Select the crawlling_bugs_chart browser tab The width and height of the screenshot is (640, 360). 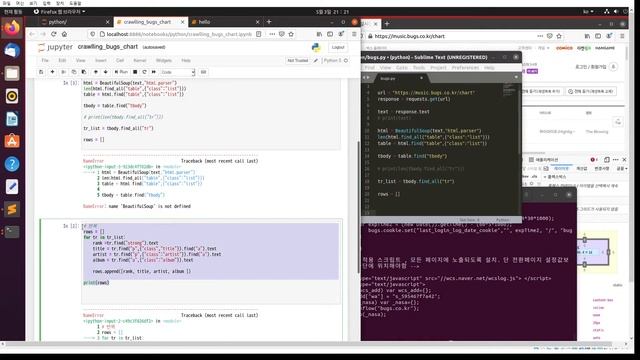[150, 22]
